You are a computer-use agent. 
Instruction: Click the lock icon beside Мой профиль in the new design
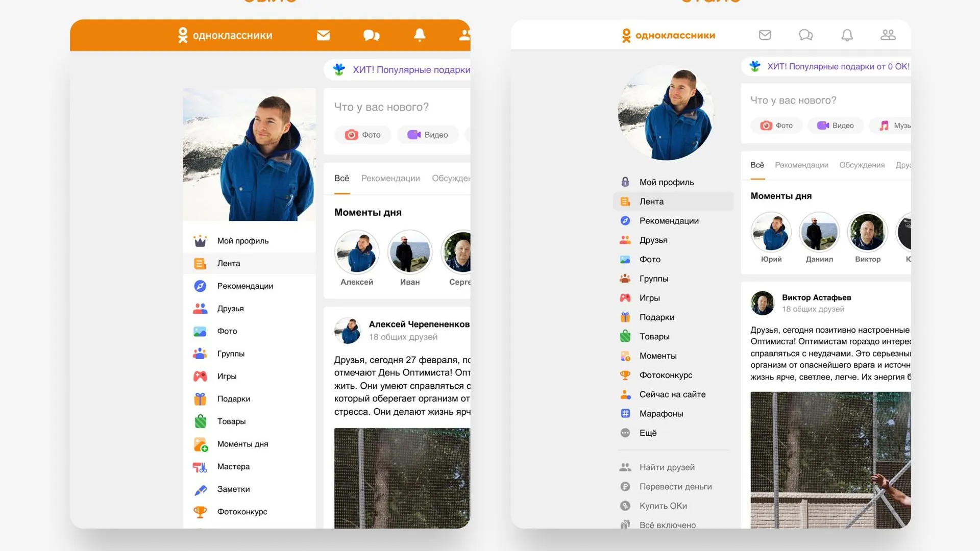tap(625, 182)
